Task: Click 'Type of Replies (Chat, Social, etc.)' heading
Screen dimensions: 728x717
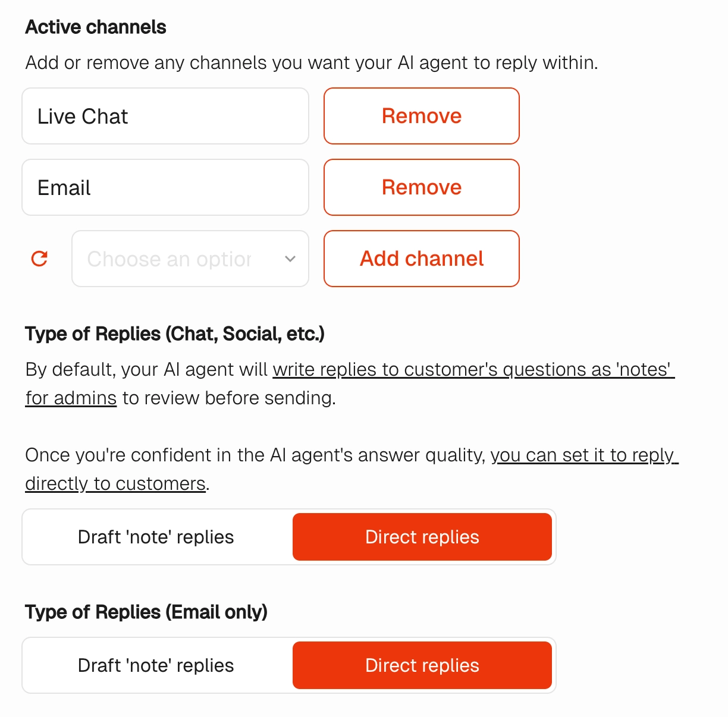Action: coord(175,334)
